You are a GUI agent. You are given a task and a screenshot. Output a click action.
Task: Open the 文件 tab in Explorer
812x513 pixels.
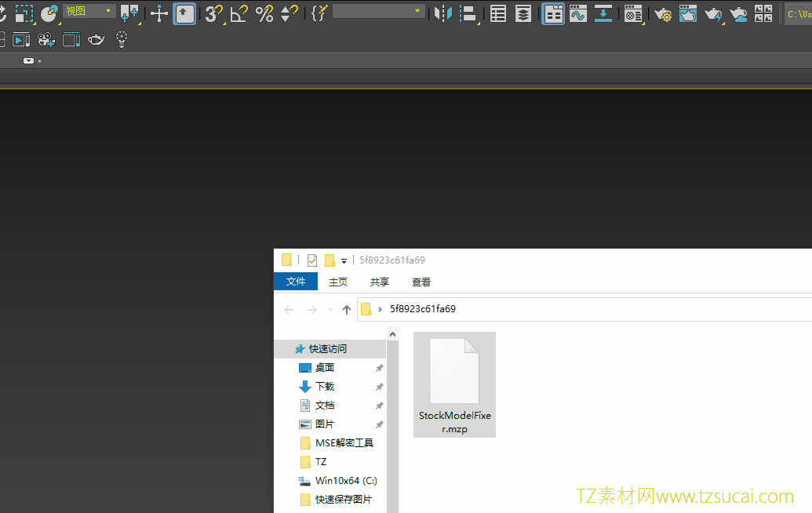296,282
